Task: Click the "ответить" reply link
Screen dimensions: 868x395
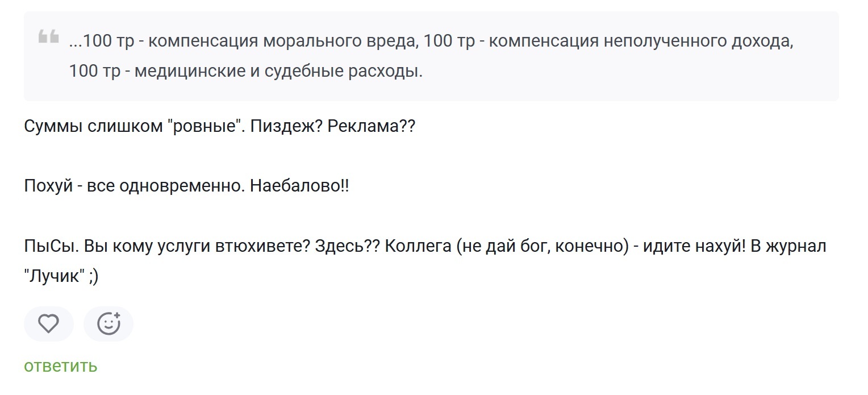Action: click(60, 367)
